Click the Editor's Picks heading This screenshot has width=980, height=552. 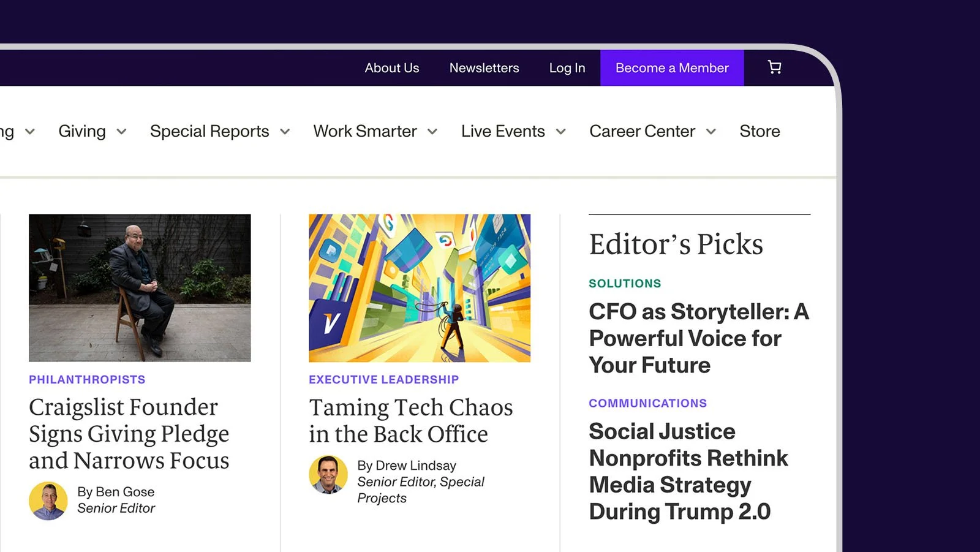click(676, 244)
